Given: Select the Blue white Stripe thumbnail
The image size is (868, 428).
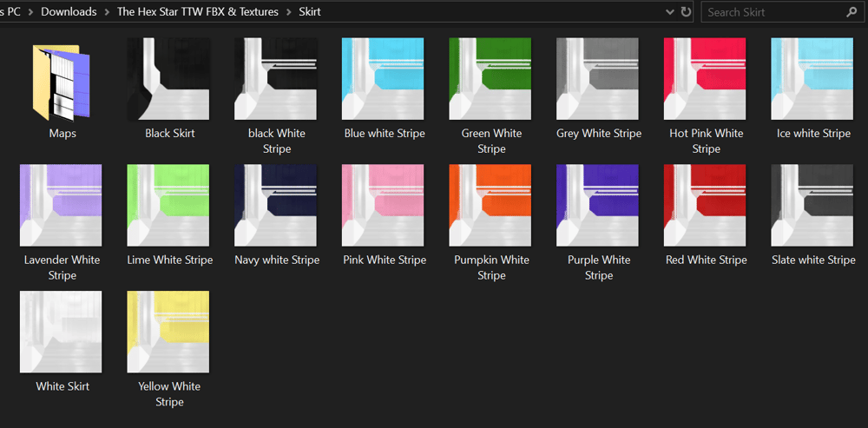Looking at the screenshot, I should click(383, 79).
